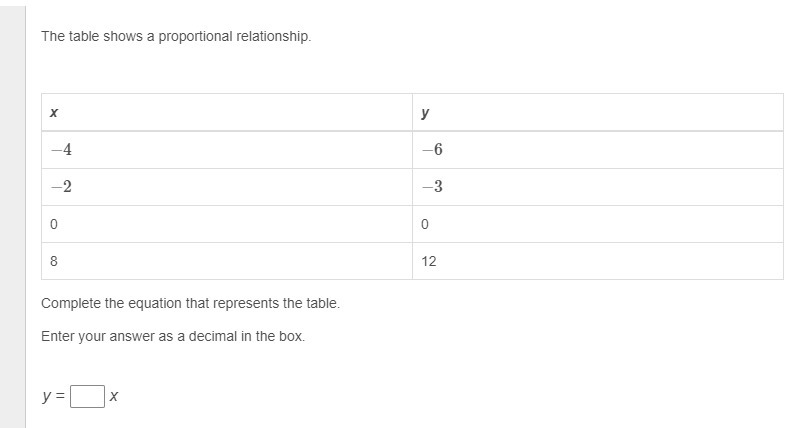This screenshot has height=428, width=811.
Task: Click the sentence 'The table shows a proportional relationship'
Action: 176,36
